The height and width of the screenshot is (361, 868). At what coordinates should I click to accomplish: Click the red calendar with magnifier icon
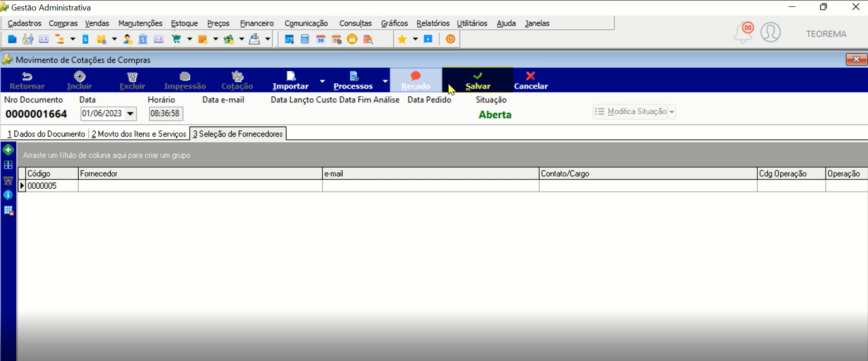click(x=368, y=39)
